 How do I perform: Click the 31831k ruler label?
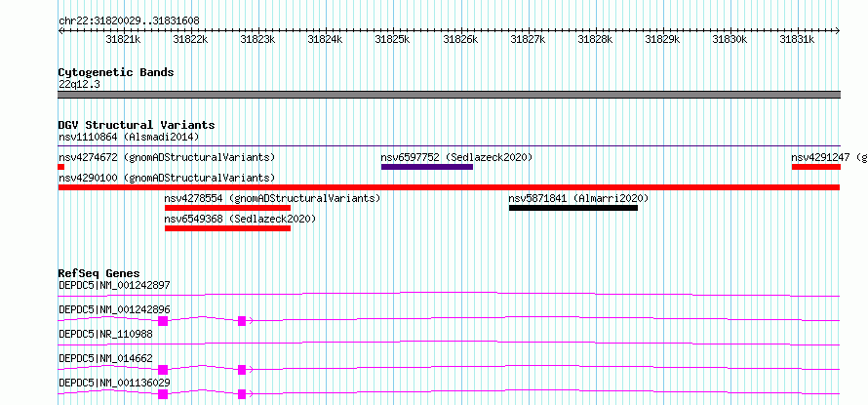point(797,39)
